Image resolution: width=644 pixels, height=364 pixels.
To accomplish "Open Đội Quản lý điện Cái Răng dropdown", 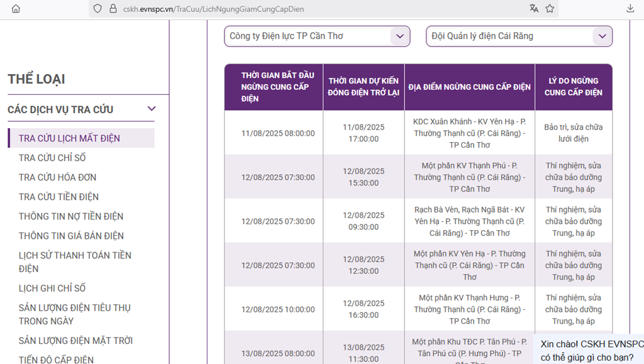I will [519, 36].
